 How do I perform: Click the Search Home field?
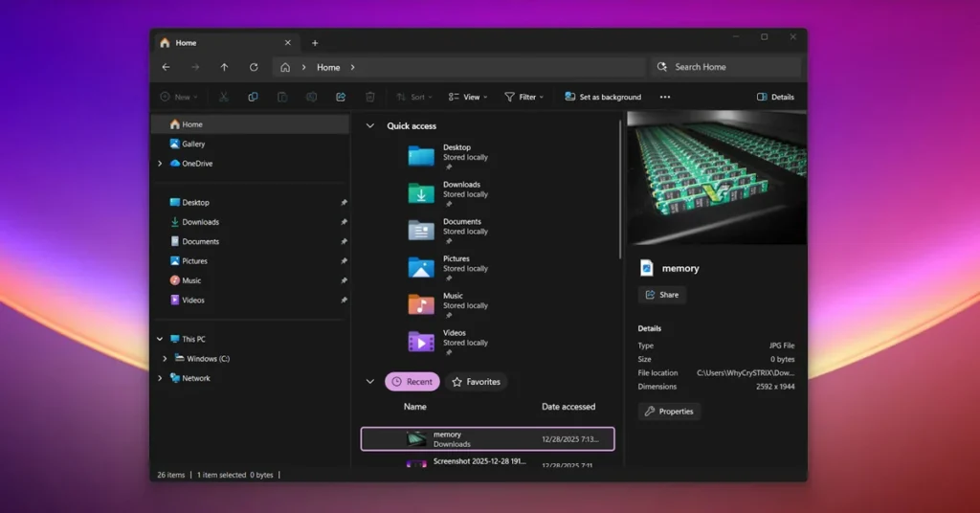tap(725, 67)
